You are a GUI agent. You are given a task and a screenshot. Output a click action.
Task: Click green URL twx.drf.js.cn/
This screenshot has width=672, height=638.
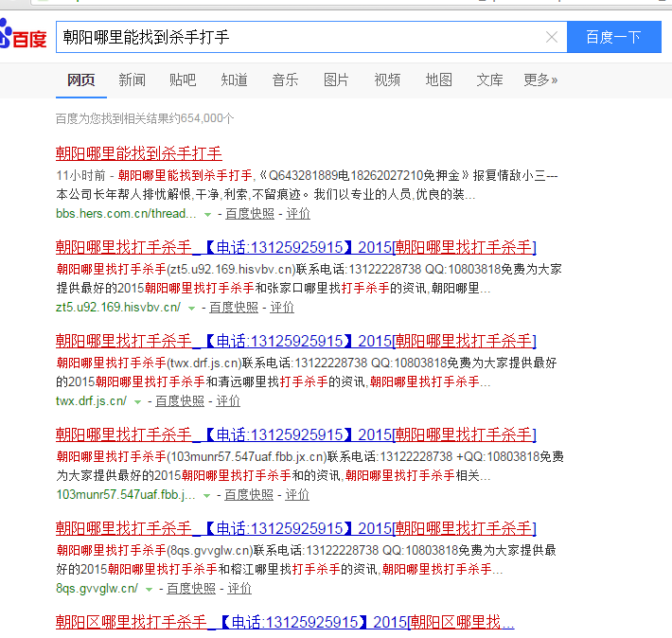91,401
